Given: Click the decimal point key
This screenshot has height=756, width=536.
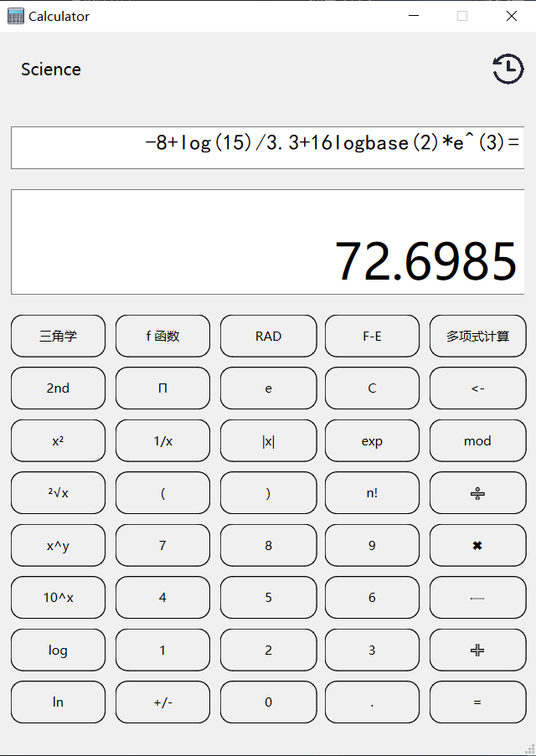Looking at the screenshot, I should pyautogui.click(x=372, y=702).
